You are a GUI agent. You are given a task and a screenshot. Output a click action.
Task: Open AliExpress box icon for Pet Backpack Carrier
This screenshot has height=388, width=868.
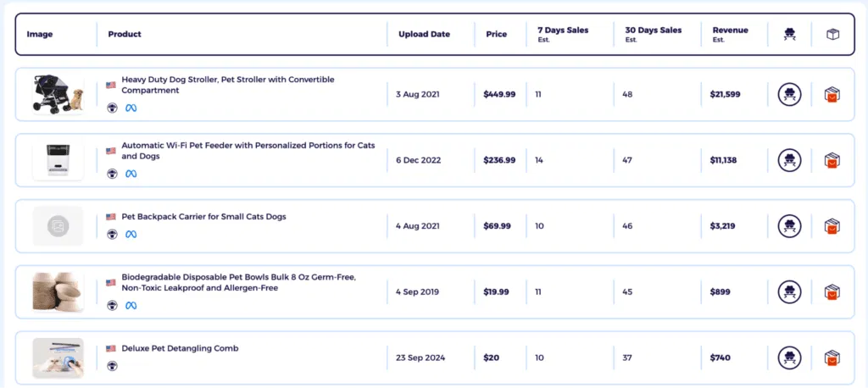point(832,226)
